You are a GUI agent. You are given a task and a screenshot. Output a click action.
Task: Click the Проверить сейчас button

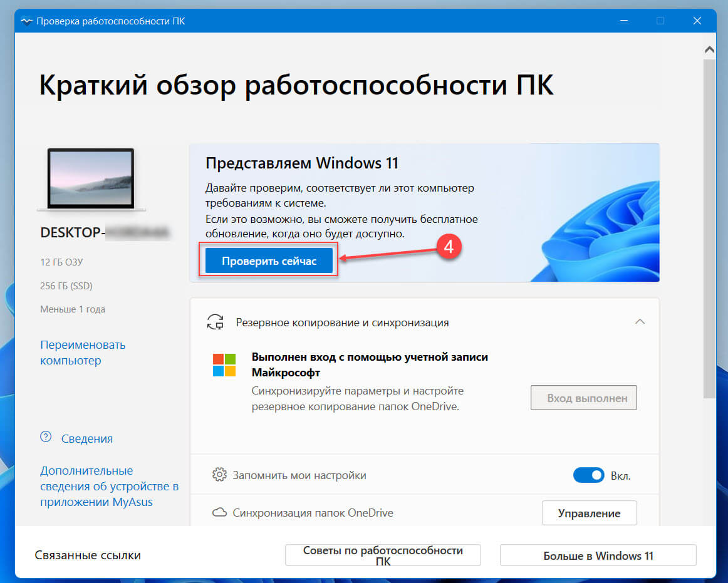tap(269, 261)
